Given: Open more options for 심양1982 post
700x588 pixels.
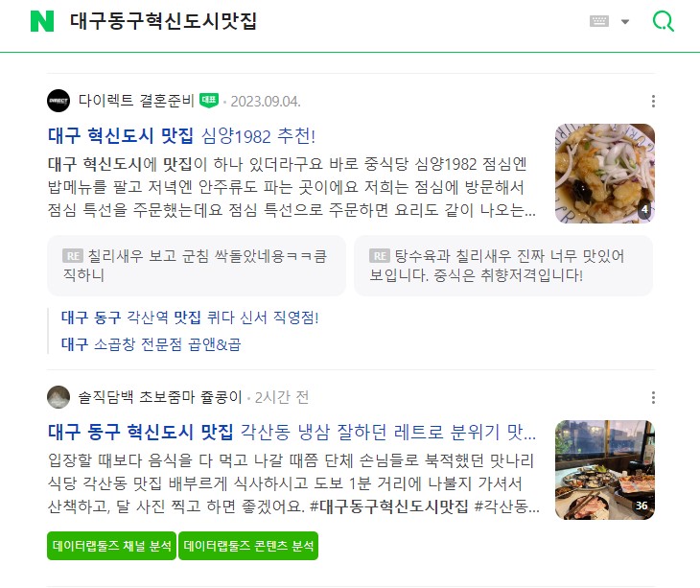Looking at the screenshot, I should 653,101.
